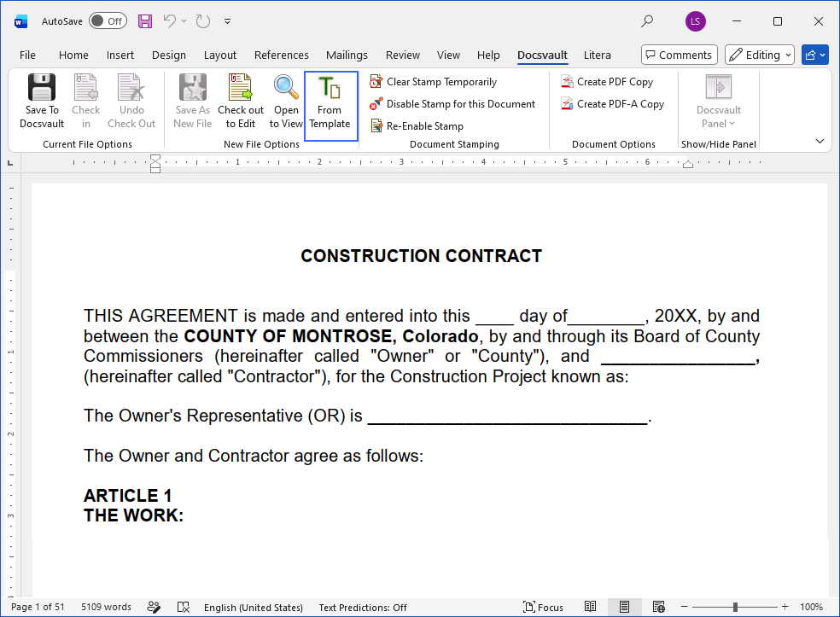
Task: Switch to the Home tab
Action: [73, 55]
